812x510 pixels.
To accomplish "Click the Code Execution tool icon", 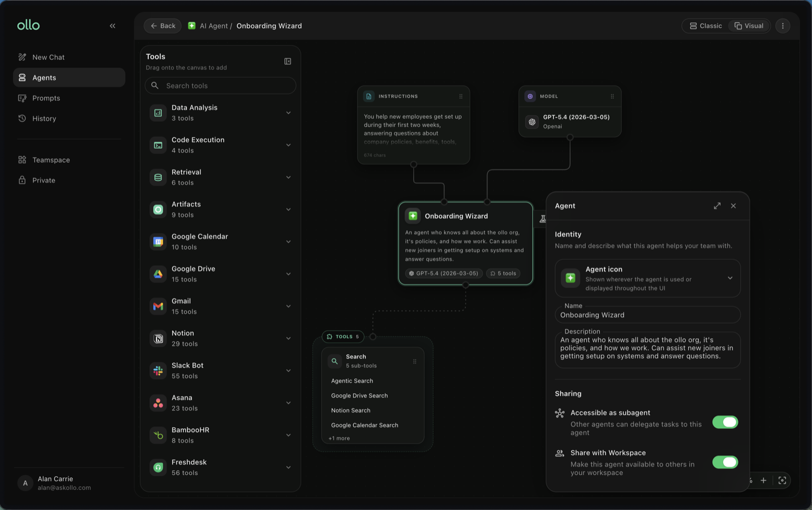I will pyautogui.click(x=158, y=145).
